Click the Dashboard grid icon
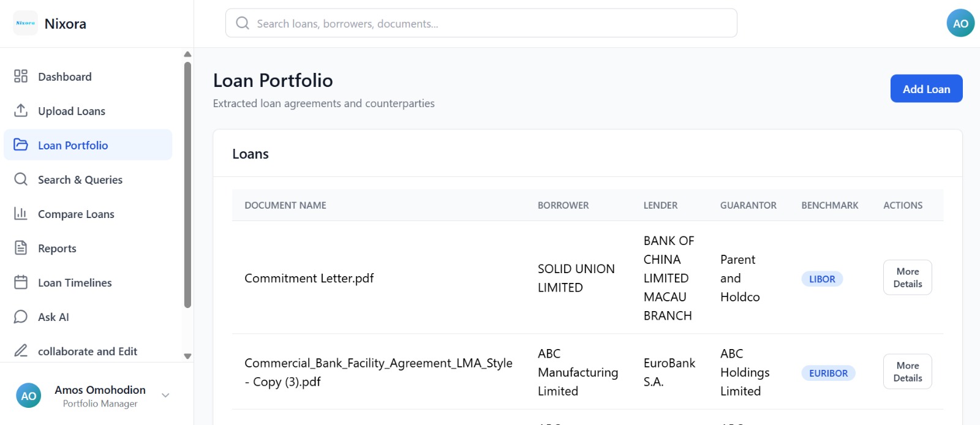This screenshot has height=425, width=980. click(21, 76)
